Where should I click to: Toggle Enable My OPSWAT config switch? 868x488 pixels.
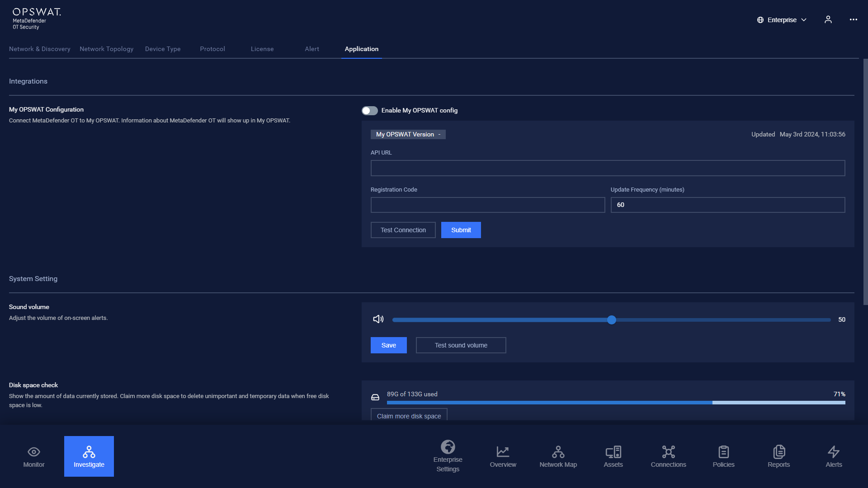click(x=370, y=111)
